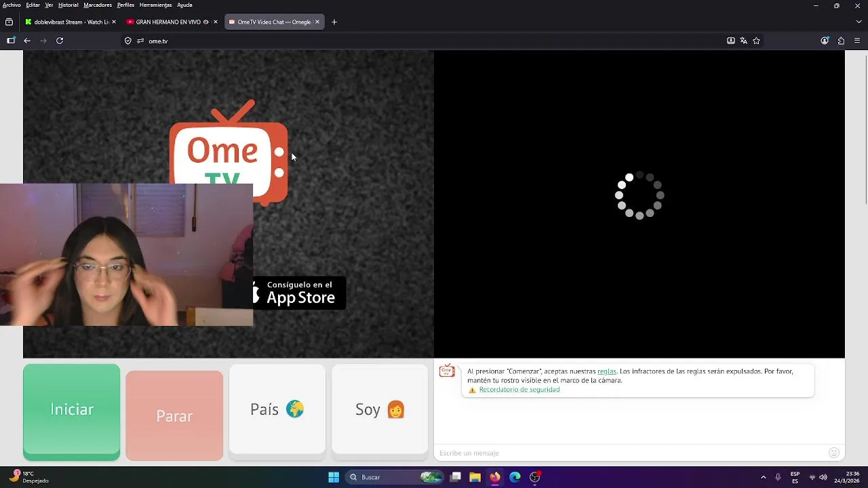Open the Windows Start menu
This screenshot has height=488, width=868.
tap(334, 477)
